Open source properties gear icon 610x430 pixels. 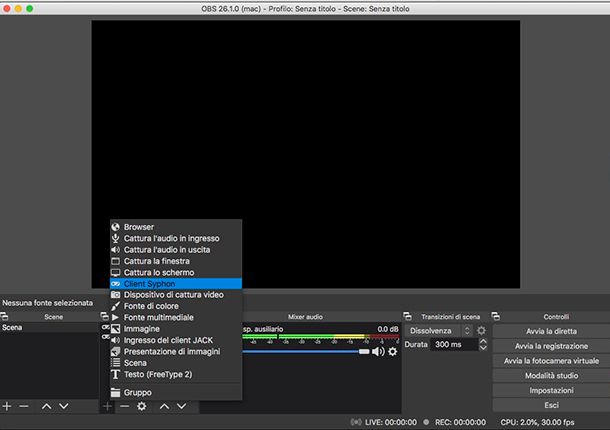coord(142,406)
